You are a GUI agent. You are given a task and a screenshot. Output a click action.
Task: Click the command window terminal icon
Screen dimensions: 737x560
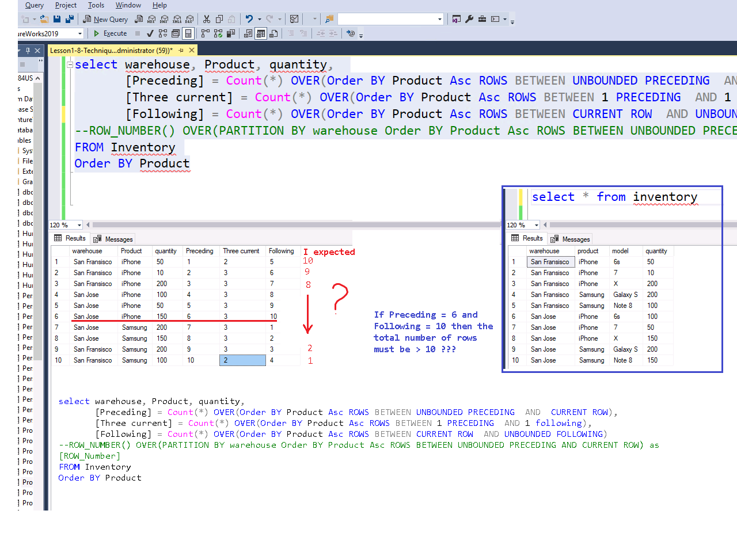[495, 19]
